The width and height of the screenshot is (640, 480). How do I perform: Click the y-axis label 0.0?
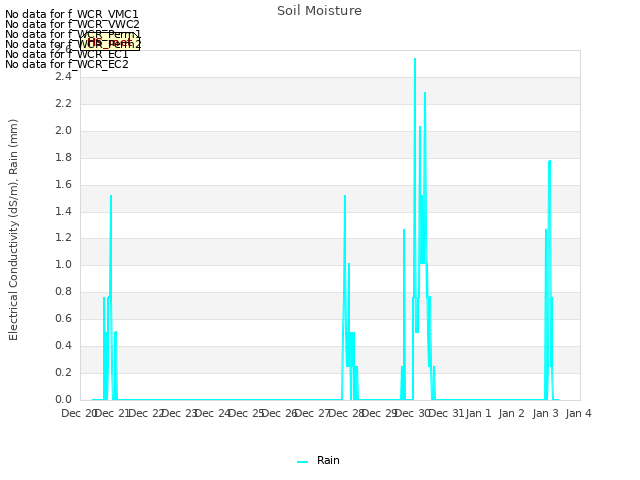tap(63, 399)
